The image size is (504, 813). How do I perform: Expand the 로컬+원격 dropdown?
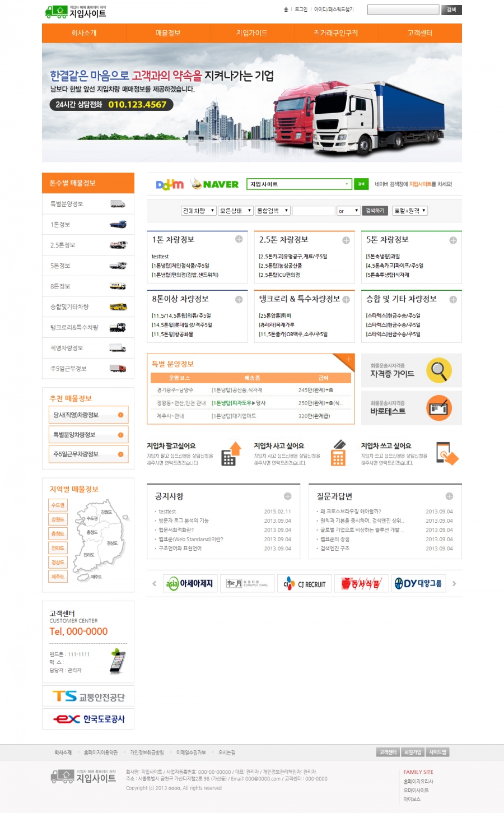click(x=410, y=211)
